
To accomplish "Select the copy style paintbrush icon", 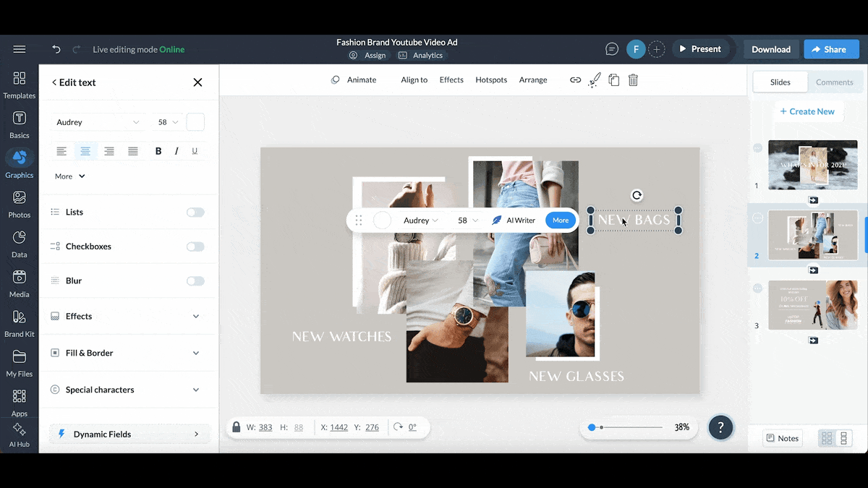I will coord(595,80).
